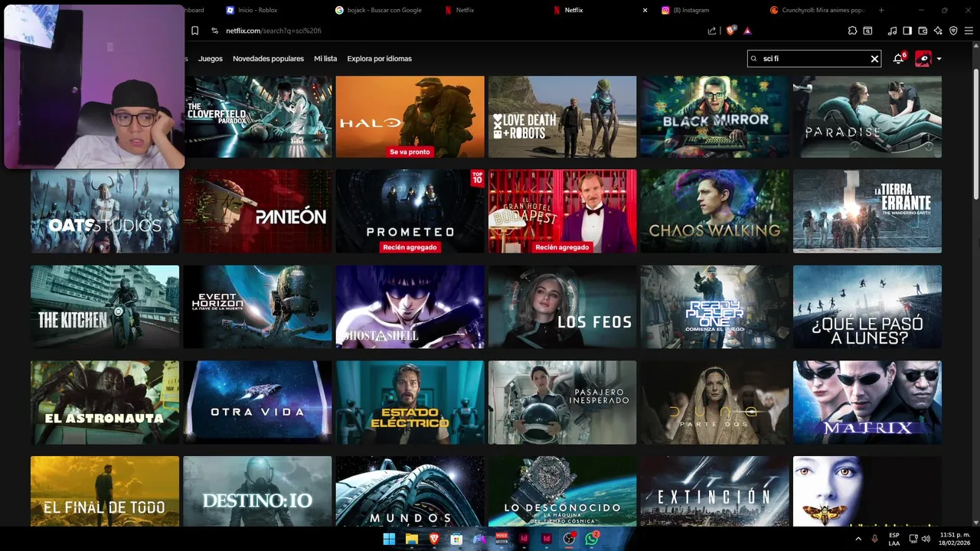Open the Paradise title
The height and width of the screenshot is (551, 980).
(867, 116)
